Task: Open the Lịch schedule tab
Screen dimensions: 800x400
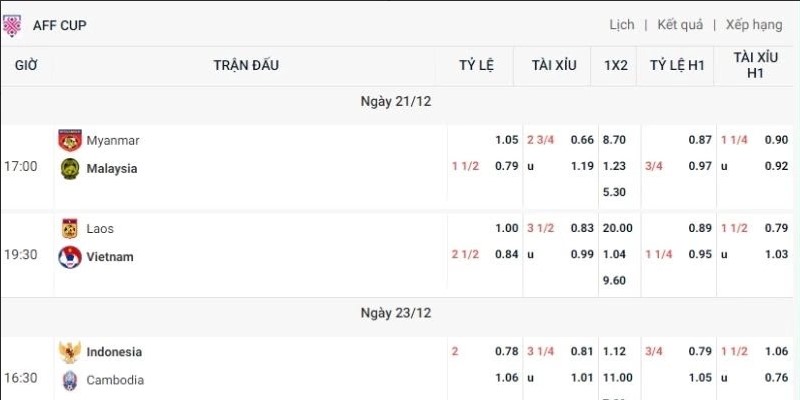Action: tap(622, 24)
